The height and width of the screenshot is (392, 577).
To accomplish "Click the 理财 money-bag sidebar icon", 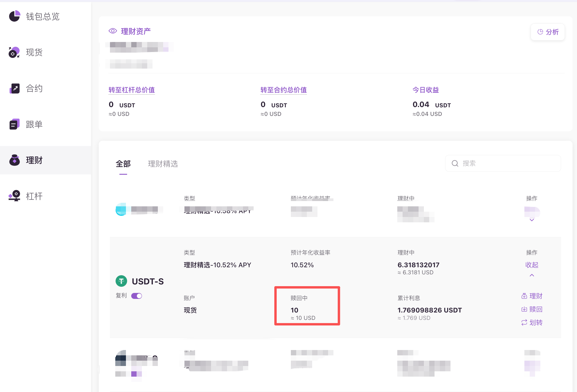I will tap(14, 160).
